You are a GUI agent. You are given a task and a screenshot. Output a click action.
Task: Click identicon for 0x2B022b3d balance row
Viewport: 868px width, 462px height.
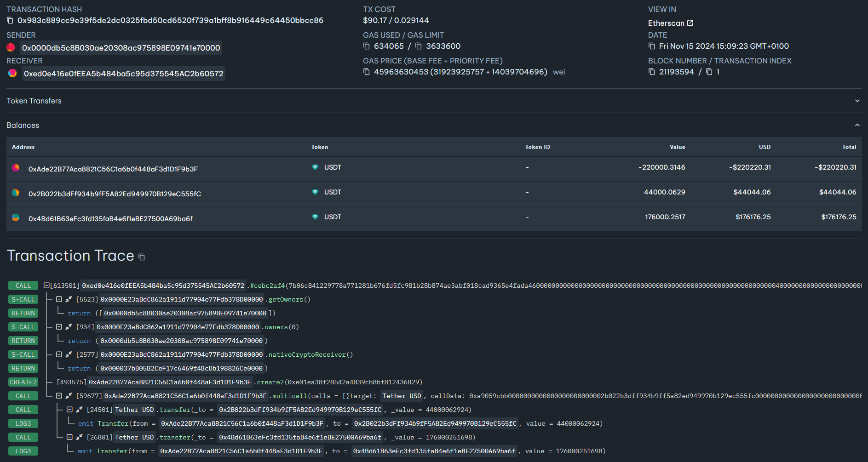click(x=16, y=193)
